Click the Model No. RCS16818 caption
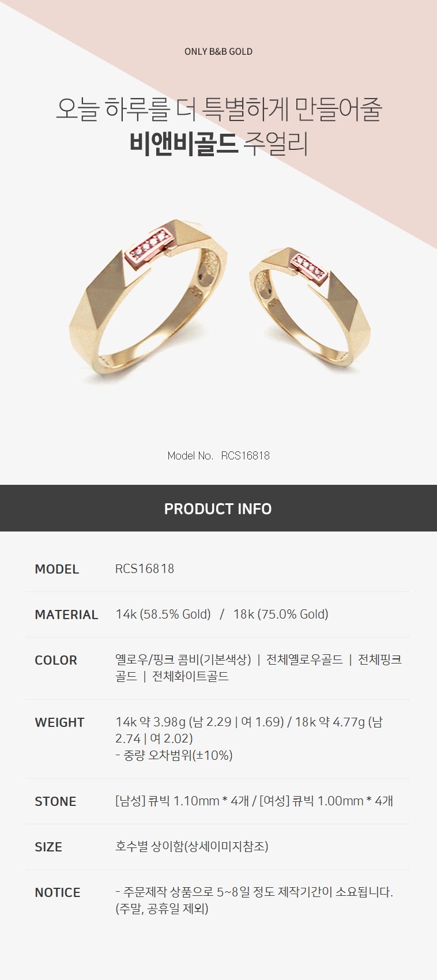Image resolution: width=437 pixels, height=980 pixels. point(218,455)
